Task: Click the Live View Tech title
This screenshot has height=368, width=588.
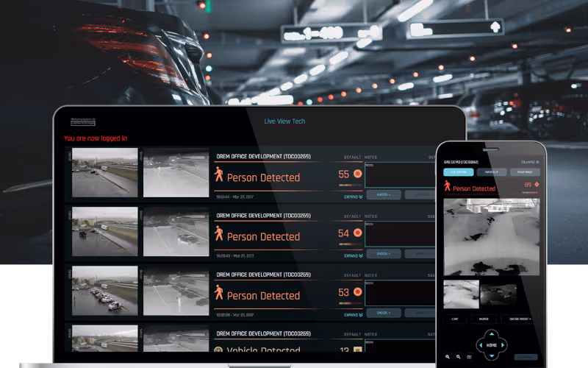Action: [x=284, y=121]
